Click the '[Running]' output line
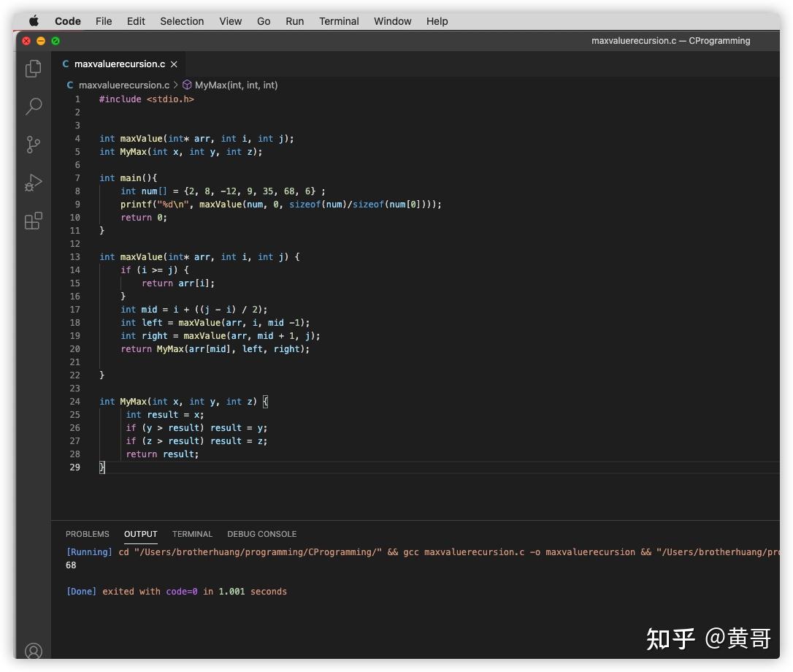 point(422,552)
